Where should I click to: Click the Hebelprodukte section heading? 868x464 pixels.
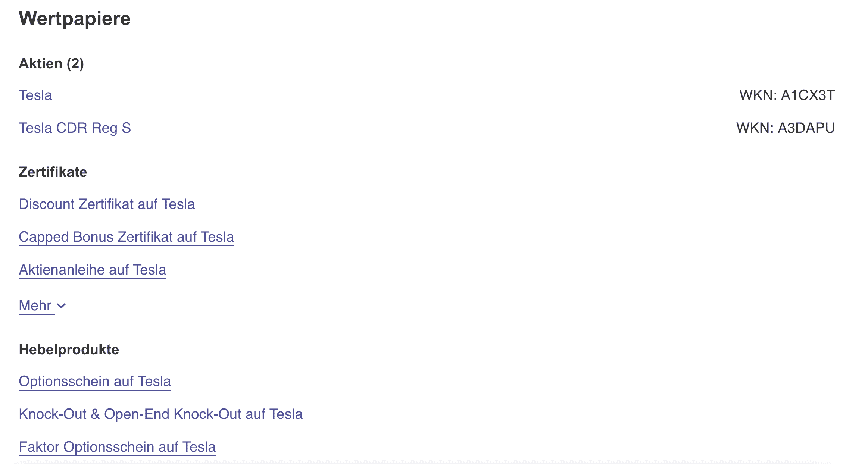coord(69,349)
